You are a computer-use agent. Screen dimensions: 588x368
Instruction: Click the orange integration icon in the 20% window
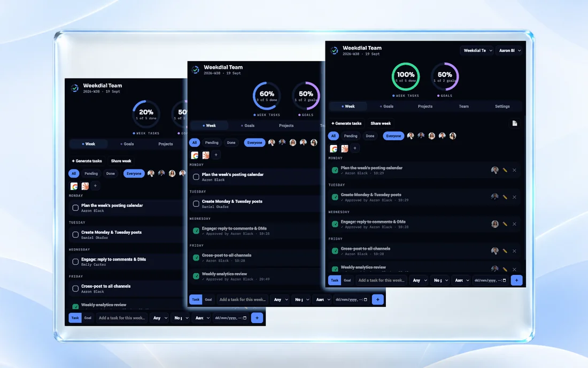point(85,186)
